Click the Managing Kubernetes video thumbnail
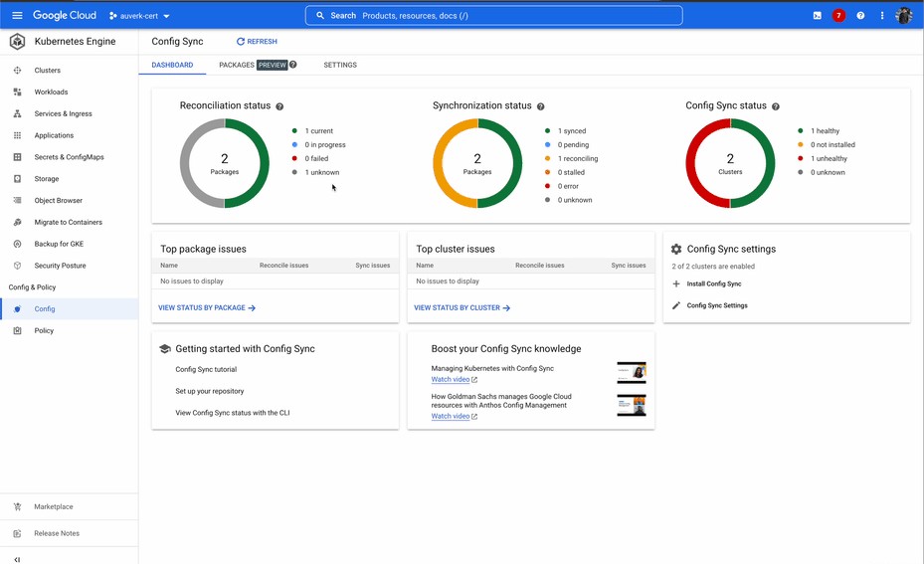 (632, 372)
